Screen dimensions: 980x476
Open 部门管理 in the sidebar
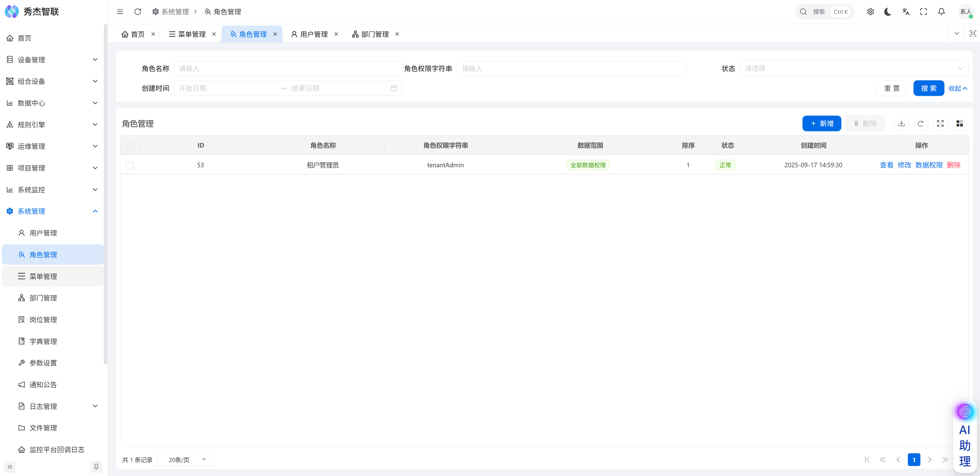[43, 298]
